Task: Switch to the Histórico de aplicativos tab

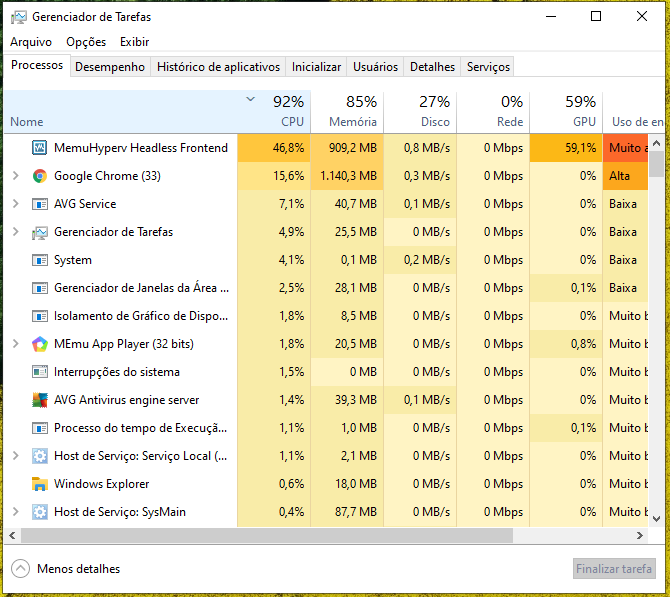Action: [x=218, y=67]
